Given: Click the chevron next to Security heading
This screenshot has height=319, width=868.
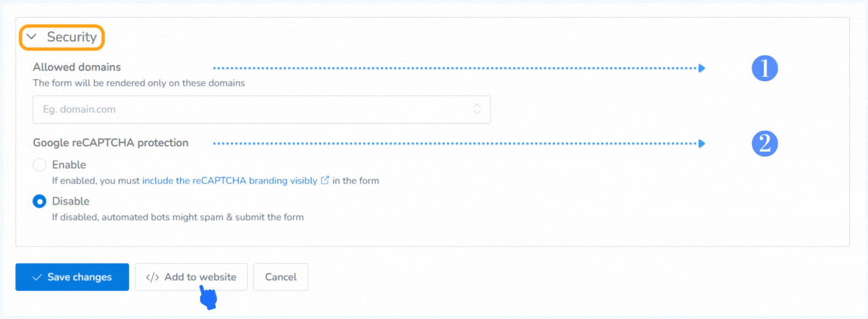Looking at the screenshot, I should click(31, 36).
